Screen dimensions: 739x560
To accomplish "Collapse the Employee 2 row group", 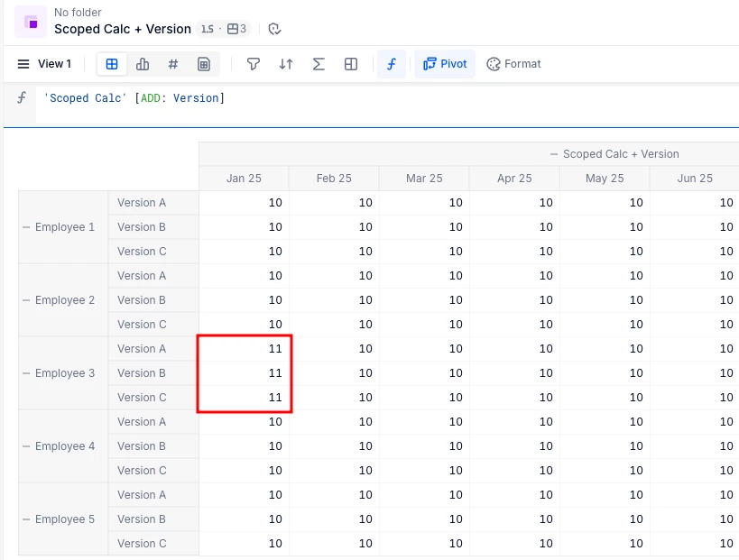I will (26, 300).
